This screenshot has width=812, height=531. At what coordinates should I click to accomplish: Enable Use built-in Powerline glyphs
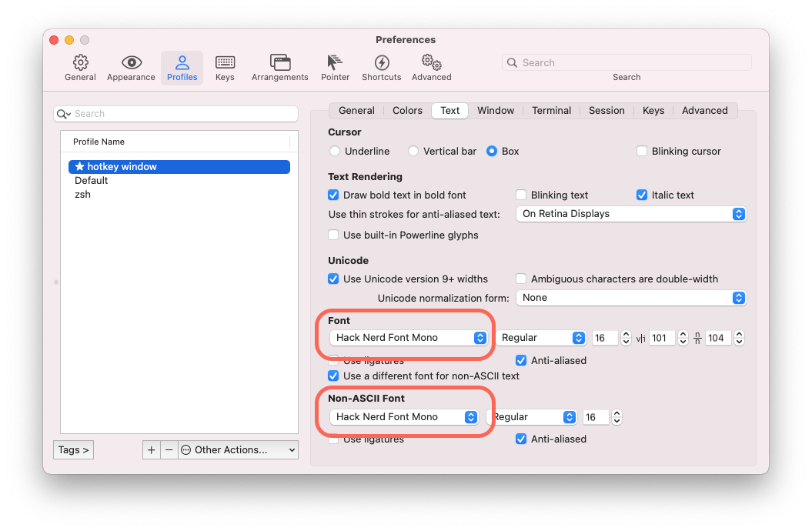(x=333, y=235)
